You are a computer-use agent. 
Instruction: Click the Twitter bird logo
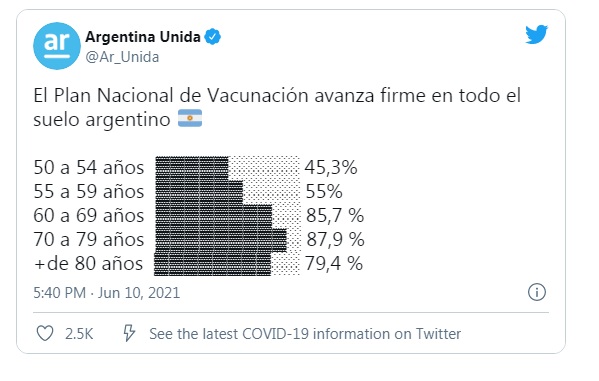pos(536,34)
